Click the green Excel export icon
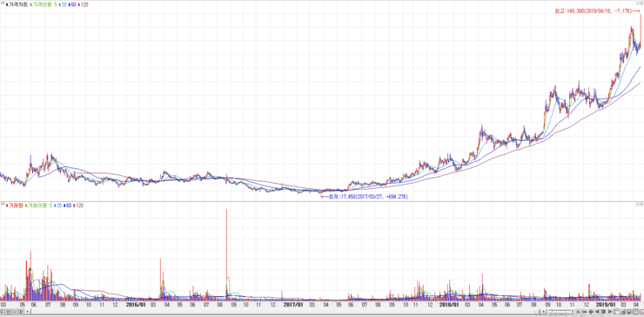This screenshot has width=644, height=317. pos(622,312)
